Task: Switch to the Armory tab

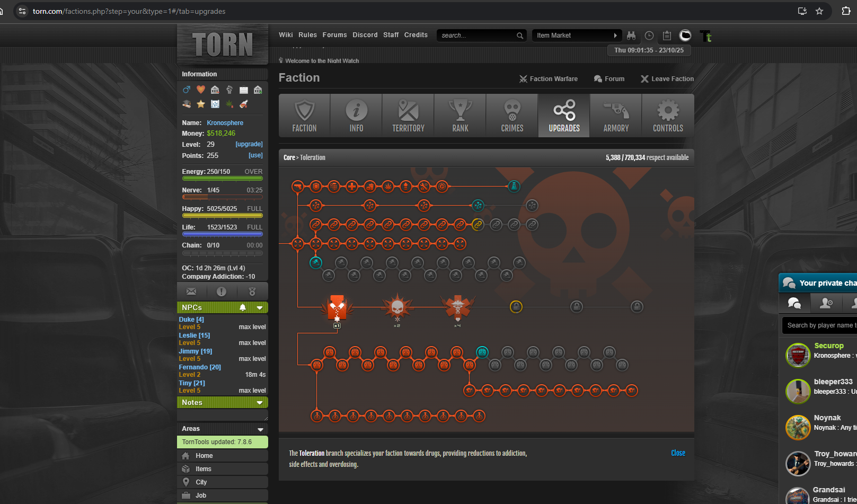Action: 616,116
